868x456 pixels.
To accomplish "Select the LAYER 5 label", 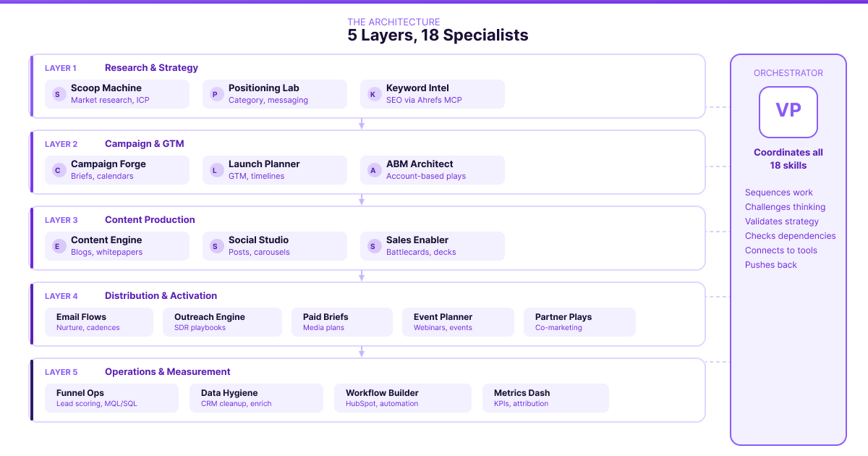I will [x=61, y=372].
